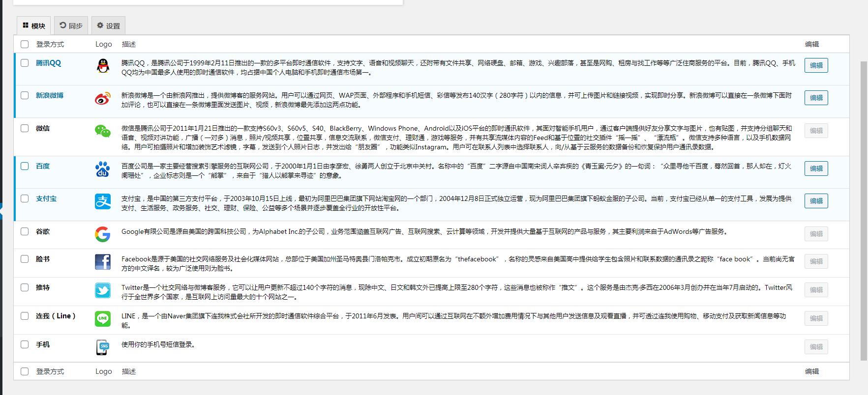Open the 百度 login method link

pyautogui.click(x=43, y=166)
